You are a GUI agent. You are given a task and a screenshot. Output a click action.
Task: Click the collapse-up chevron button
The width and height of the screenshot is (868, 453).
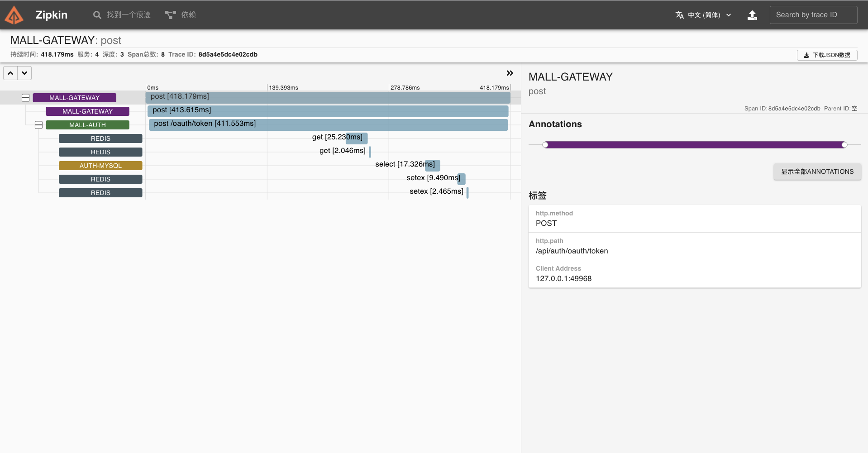[10, 73]
